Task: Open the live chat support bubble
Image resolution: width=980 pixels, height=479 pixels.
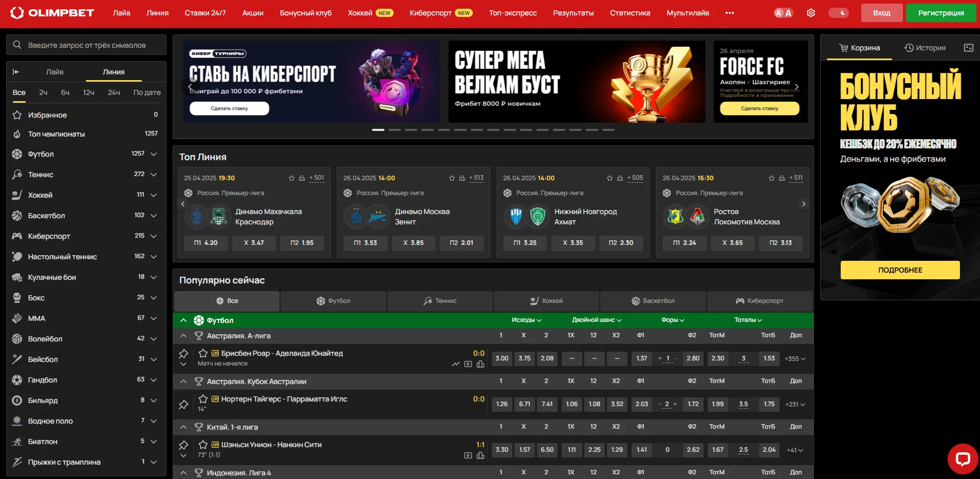Action: coord(963,458)
